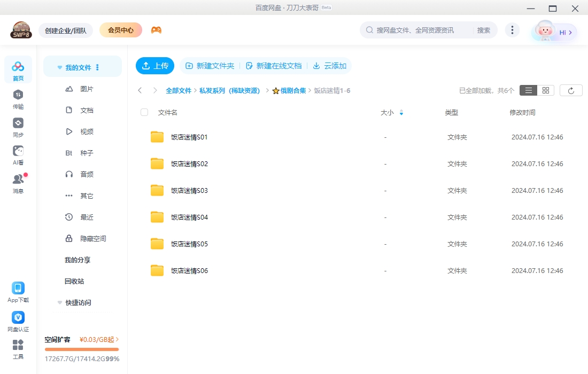Select 视频 category in left panel

click(x=87, y=131)
